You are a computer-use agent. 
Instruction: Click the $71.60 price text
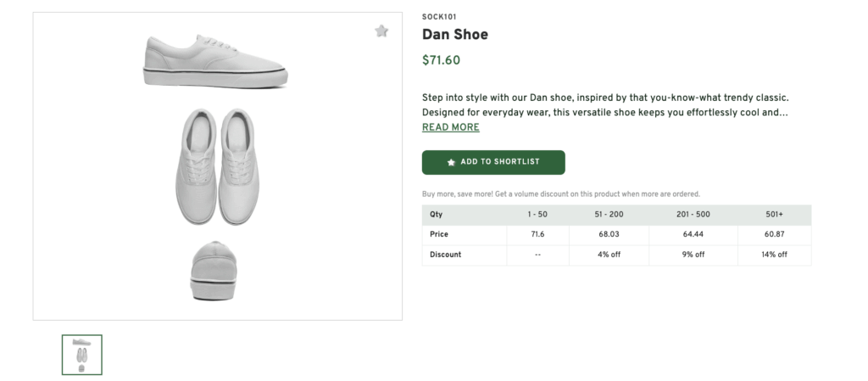click(441, 60)
